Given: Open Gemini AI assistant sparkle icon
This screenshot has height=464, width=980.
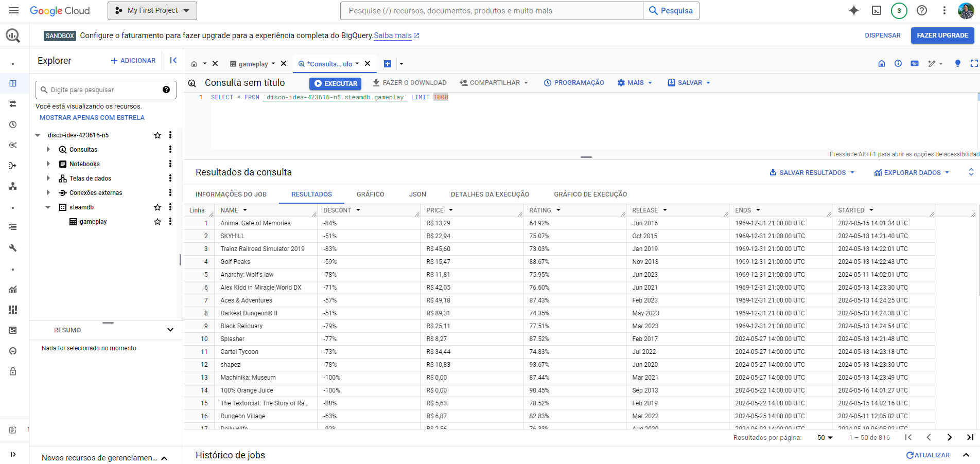Looking at the screenshot, I should [x=854, y=10].
